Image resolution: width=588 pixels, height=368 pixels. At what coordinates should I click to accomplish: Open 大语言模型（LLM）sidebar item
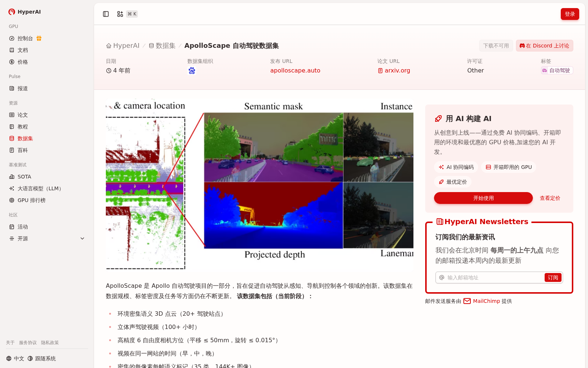click(47, 188)
